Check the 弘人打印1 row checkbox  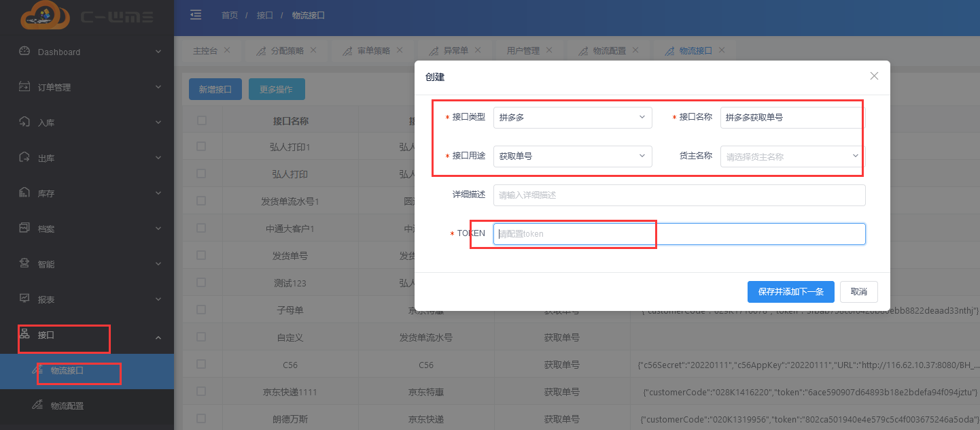pos(201,146)
